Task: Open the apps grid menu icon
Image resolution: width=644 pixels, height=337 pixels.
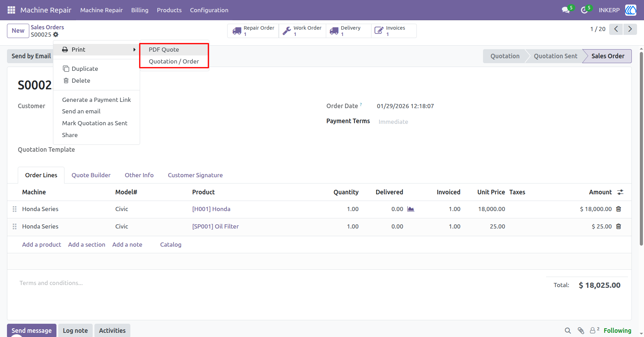Action: 11,10
